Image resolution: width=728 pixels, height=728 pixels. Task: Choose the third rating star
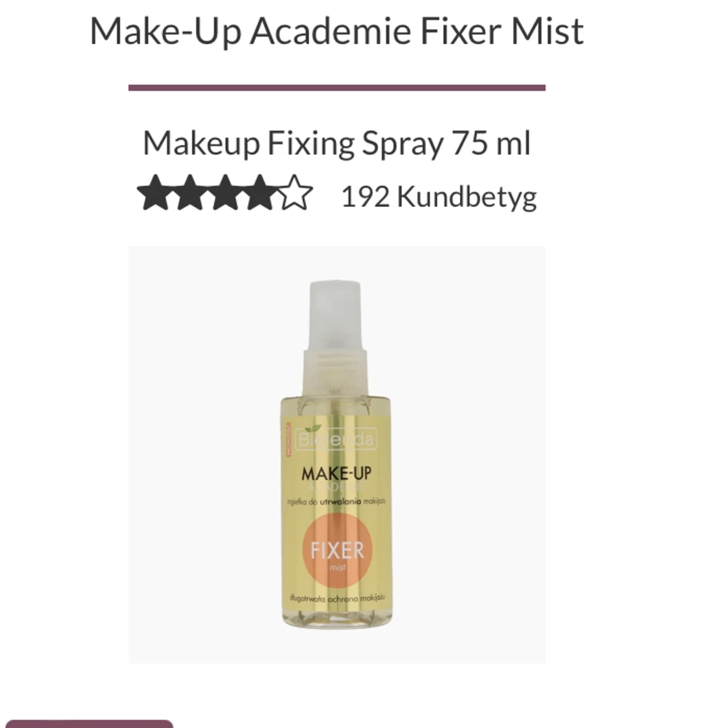225,193
